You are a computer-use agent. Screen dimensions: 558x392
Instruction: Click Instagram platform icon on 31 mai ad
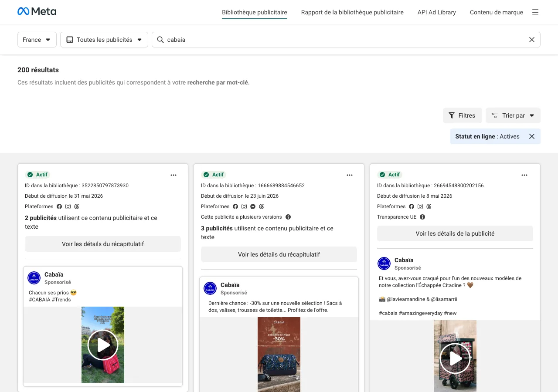[x=68, y=206]
